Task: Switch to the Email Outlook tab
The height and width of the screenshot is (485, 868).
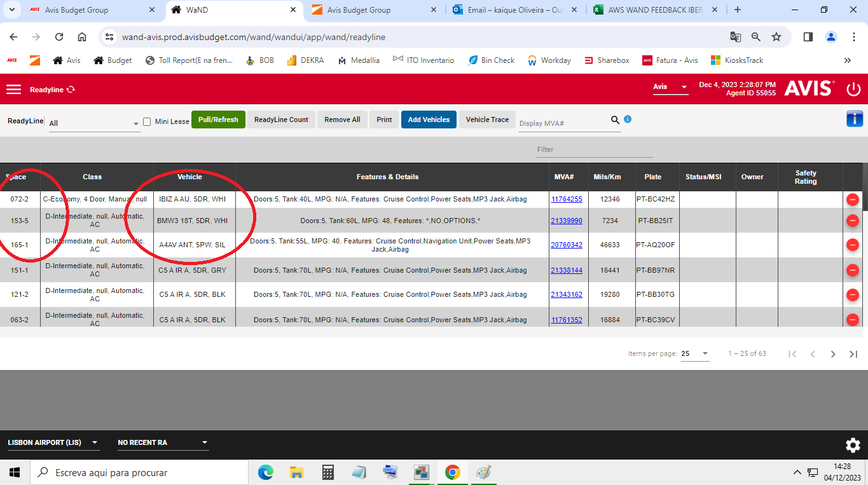Action: 515,10
